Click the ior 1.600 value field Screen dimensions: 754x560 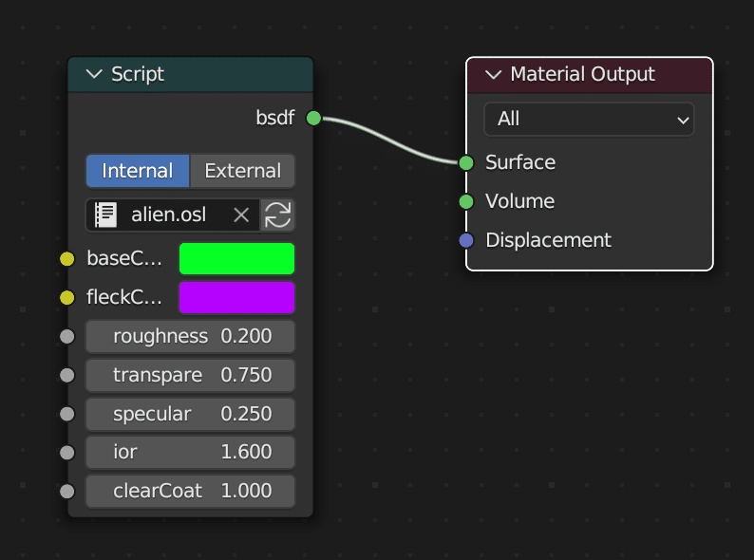(x=190, y=452)
